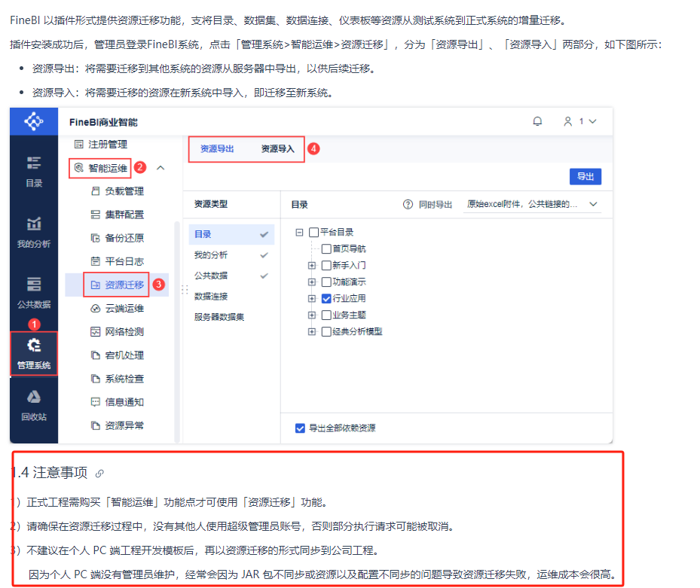Toggle 导出全部依赖资源 checkbox
700x588 pixels.
300,428
